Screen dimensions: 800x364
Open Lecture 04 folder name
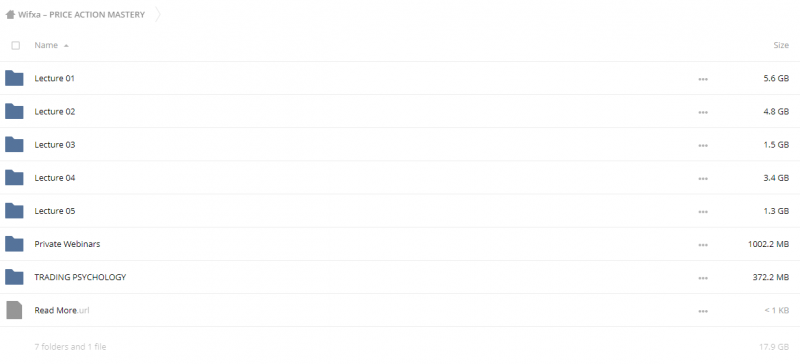point(55,178)
